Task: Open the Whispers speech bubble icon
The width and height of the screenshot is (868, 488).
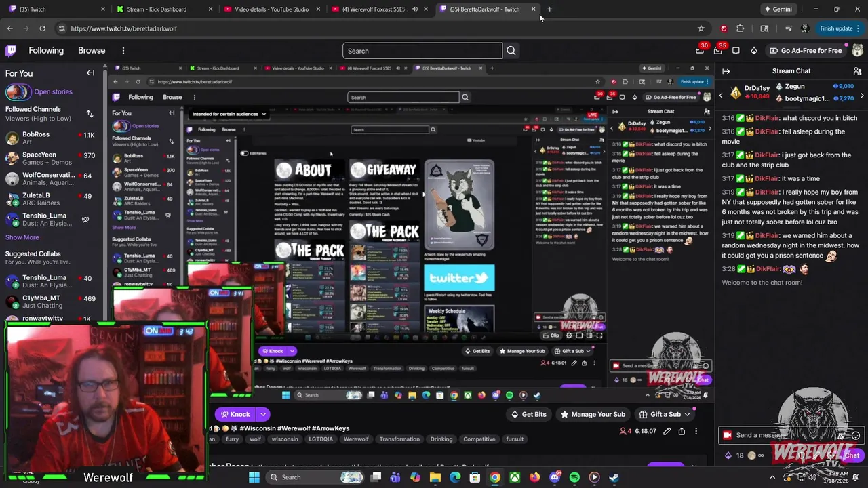Action: [736, 51]
